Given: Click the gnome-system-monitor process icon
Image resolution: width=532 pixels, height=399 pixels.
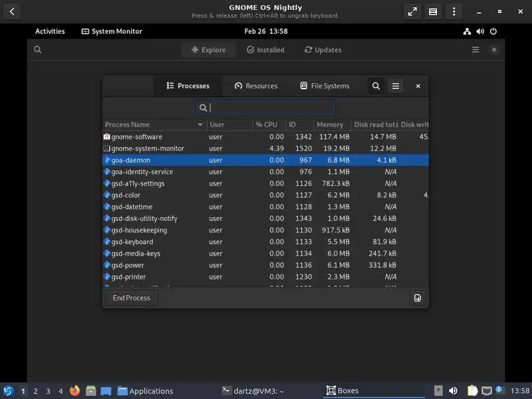Looking at the screenshot, I should (x=107, y=148).
